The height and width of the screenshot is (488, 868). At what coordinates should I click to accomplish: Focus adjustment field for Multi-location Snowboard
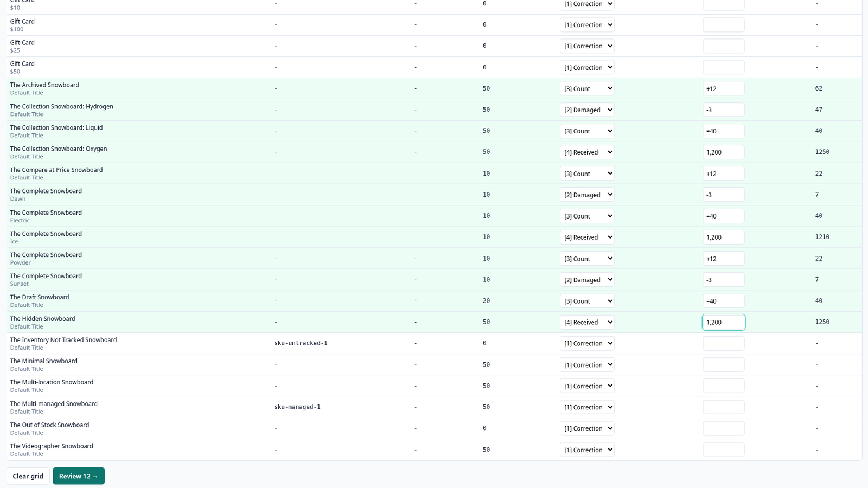(x=724, y=386)
